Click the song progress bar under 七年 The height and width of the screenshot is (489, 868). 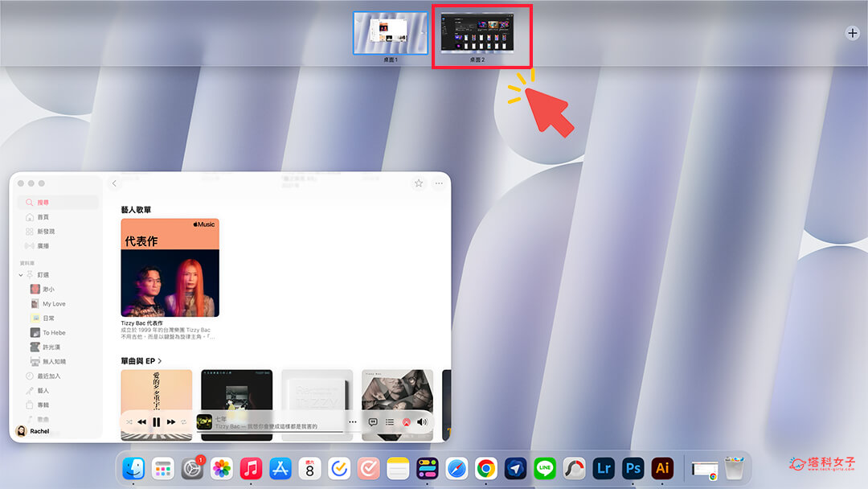pyautogui.click(x=277, y=432)
